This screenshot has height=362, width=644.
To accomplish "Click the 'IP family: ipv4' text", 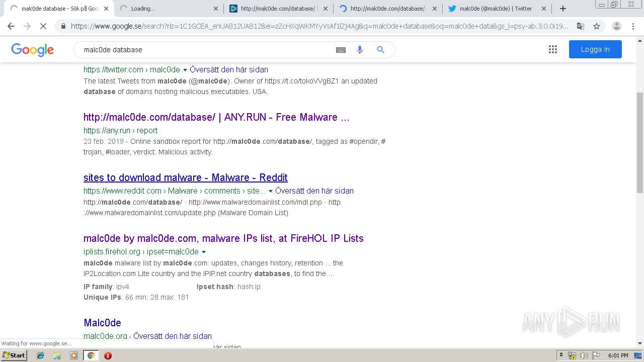I will tap(106, 287).
